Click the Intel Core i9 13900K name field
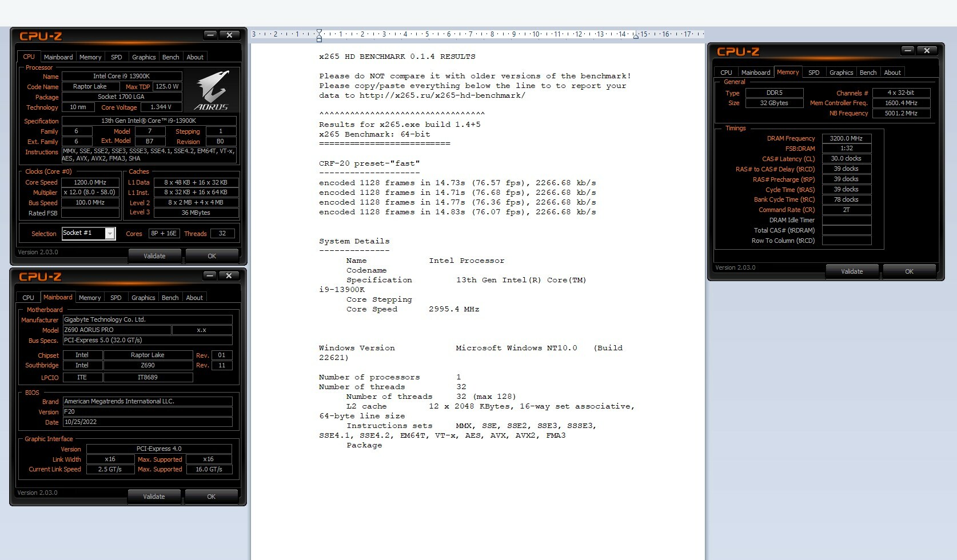 coord(122,76)
